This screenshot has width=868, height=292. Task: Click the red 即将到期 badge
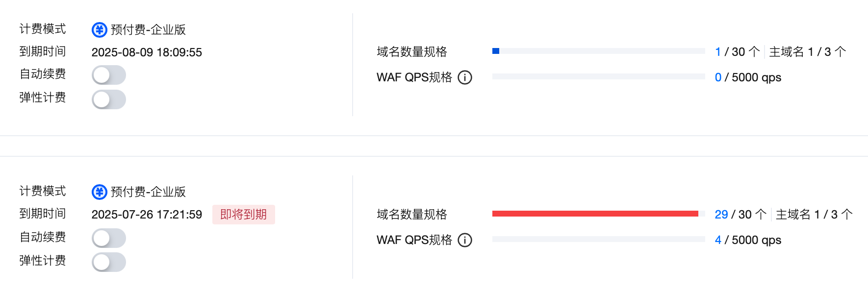[243, 215]
